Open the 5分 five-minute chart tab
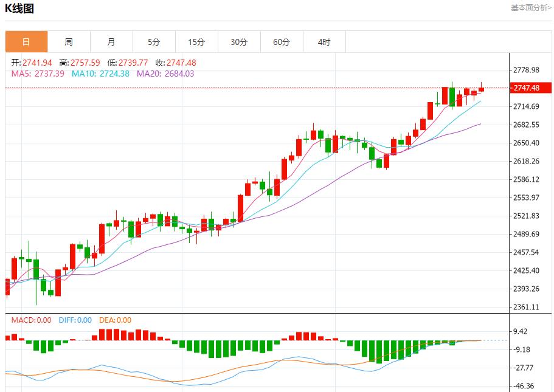Image resolution: width=554 pixels, height=392 pixels. point(154,42)
